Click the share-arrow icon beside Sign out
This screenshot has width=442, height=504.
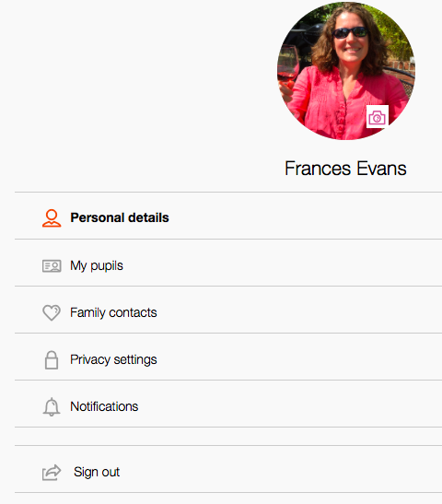[x=52, y=473]
